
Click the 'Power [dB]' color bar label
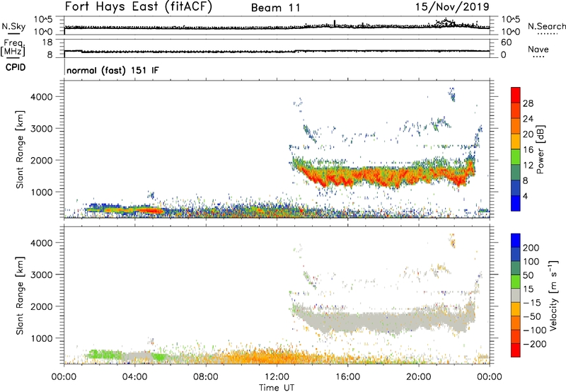540,149
